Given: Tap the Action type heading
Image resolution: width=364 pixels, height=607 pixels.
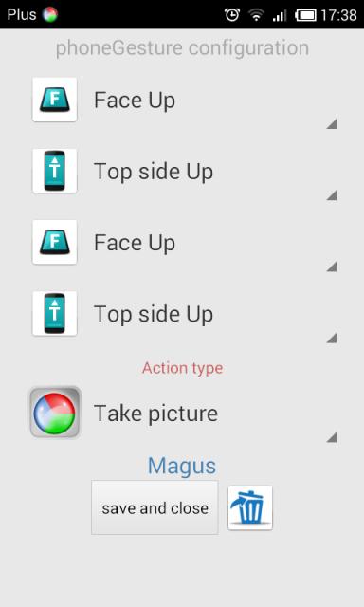Looking at the screenshot, I should coord(182,368).
